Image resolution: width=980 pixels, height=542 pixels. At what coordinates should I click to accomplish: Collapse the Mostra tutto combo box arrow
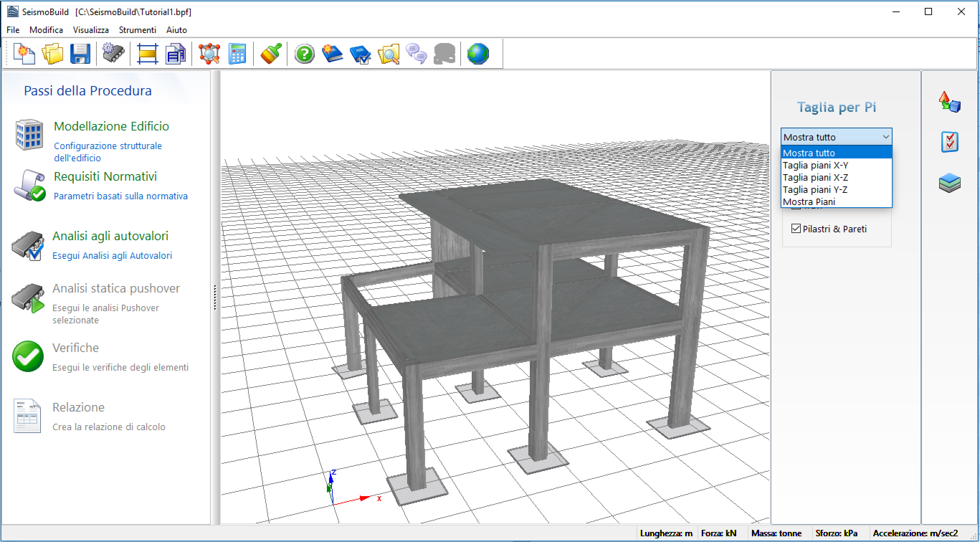tap(886, 137)
